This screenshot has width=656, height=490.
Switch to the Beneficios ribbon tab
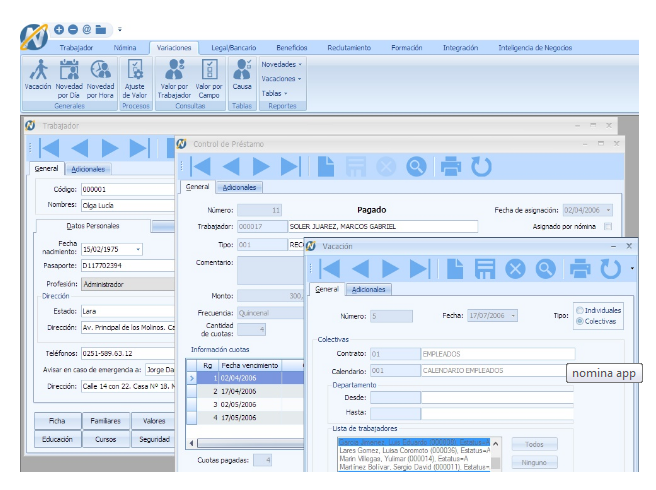[292, 48]
